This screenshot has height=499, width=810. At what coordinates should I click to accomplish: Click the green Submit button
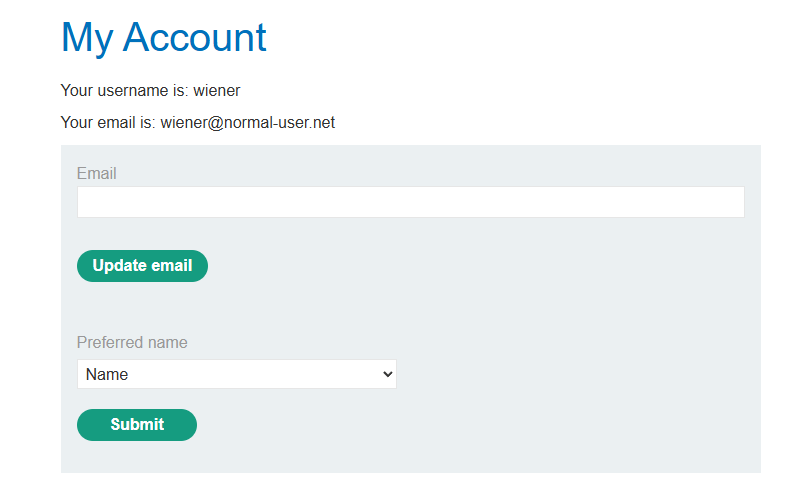click(137, 425)
